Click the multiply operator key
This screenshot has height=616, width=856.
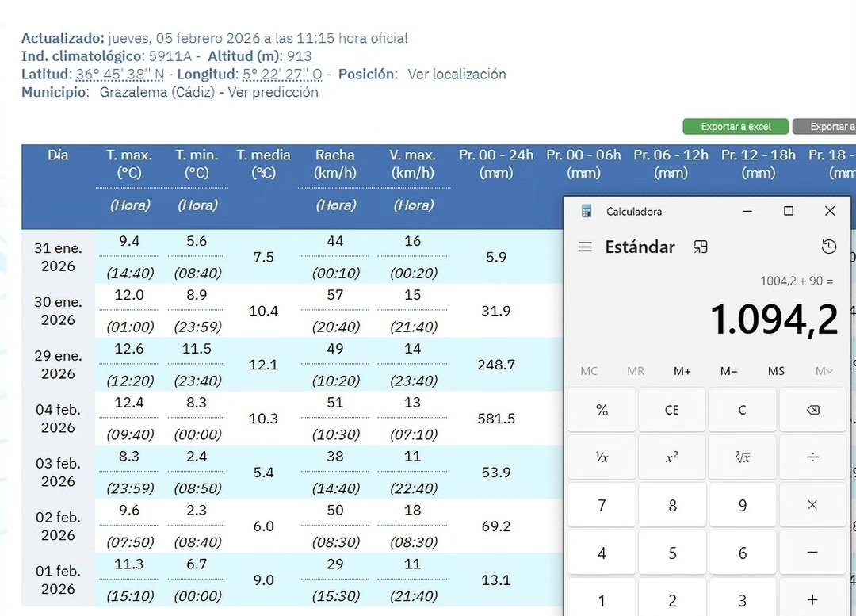812,505
